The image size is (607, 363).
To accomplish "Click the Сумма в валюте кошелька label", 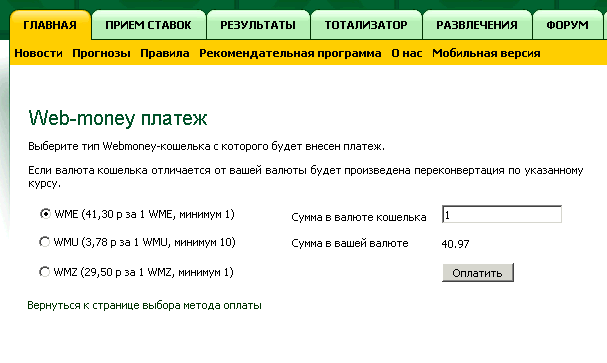I will tap(359, 217).
